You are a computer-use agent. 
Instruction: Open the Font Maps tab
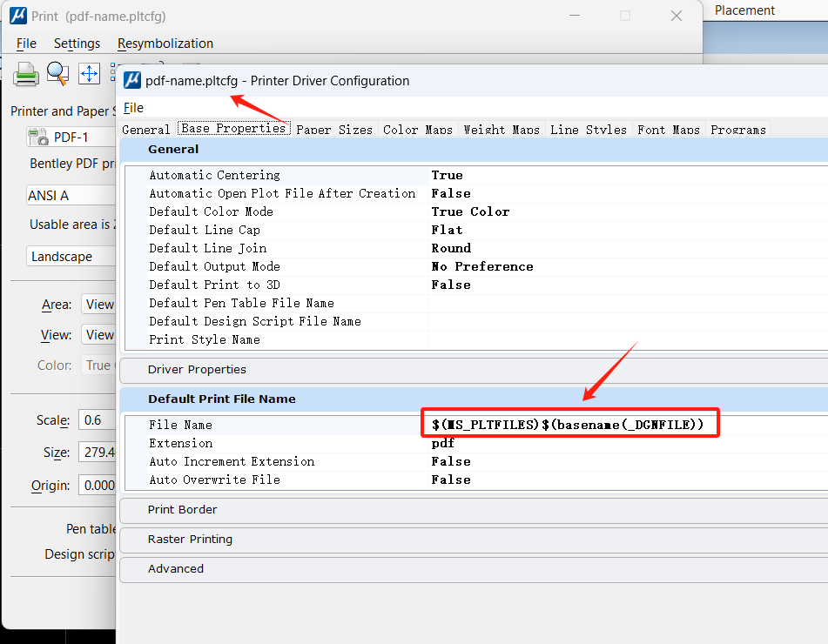point(669,130)
